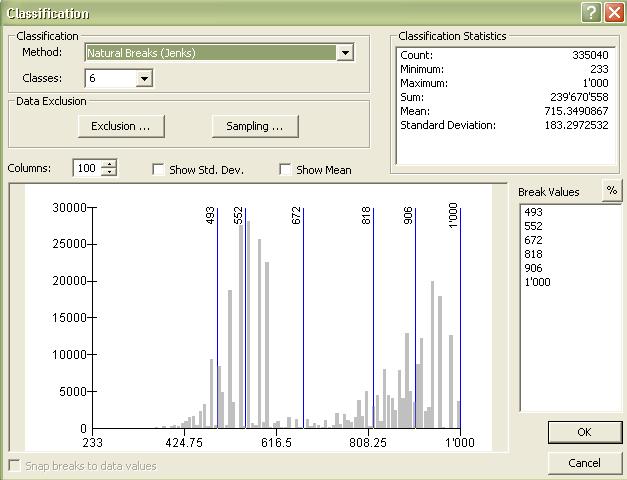Enable Show Mean checkbox
The width and height of the screenshot is (627, 480).
tap(286, 170)
